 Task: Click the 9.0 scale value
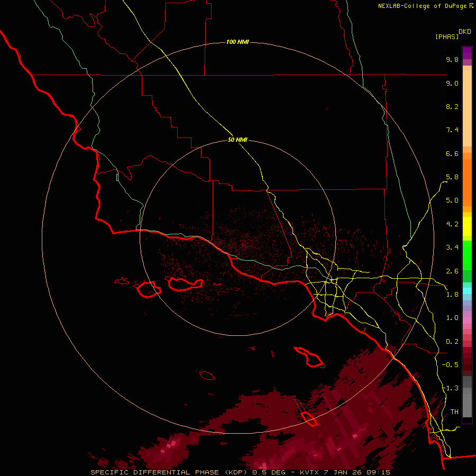coord(452,83)
